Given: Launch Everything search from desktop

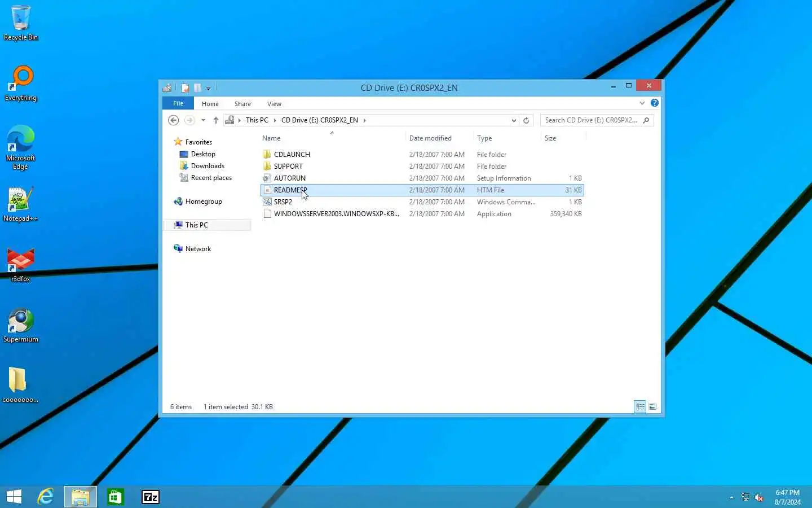Looking at the screenshot, I should pos(21,84).
